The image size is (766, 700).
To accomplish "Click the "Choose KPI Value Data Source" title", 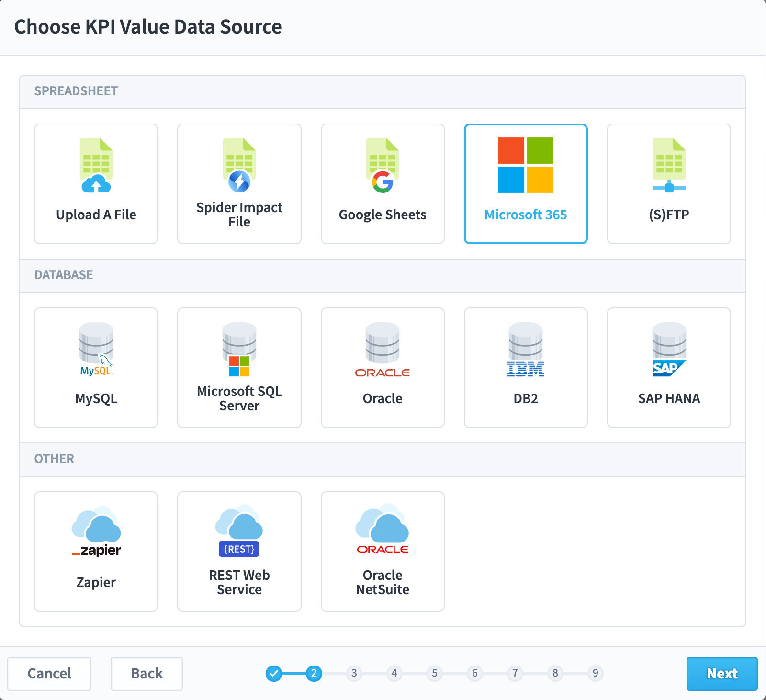I will [x=148, y=27].
